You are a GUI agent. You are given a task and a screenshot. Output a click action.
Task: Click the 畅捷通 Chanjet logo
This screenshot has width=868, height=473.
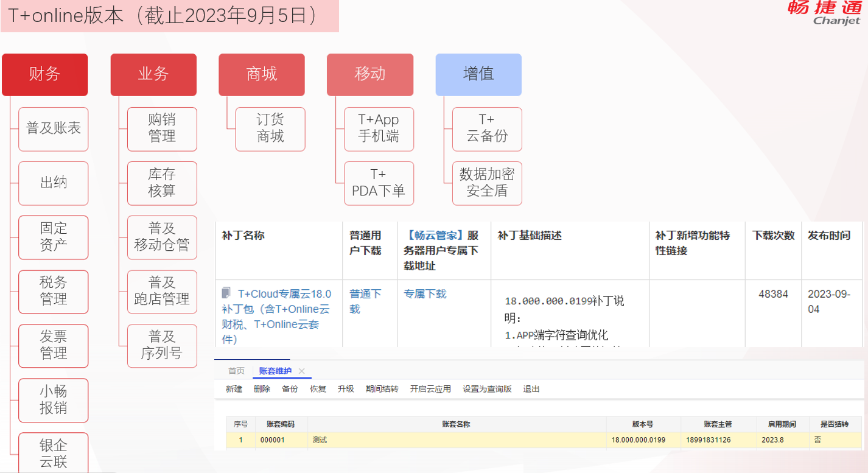click(x=825, y=13)
